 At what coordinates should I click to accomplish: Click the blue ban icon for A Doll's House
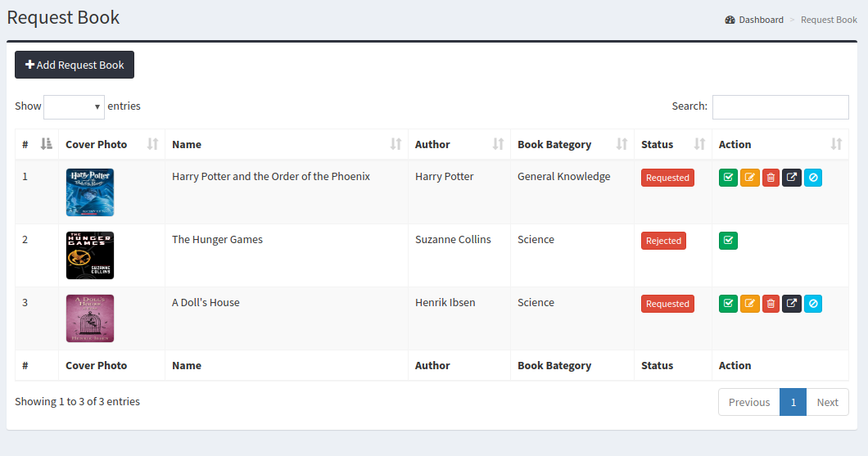[813, 304]
